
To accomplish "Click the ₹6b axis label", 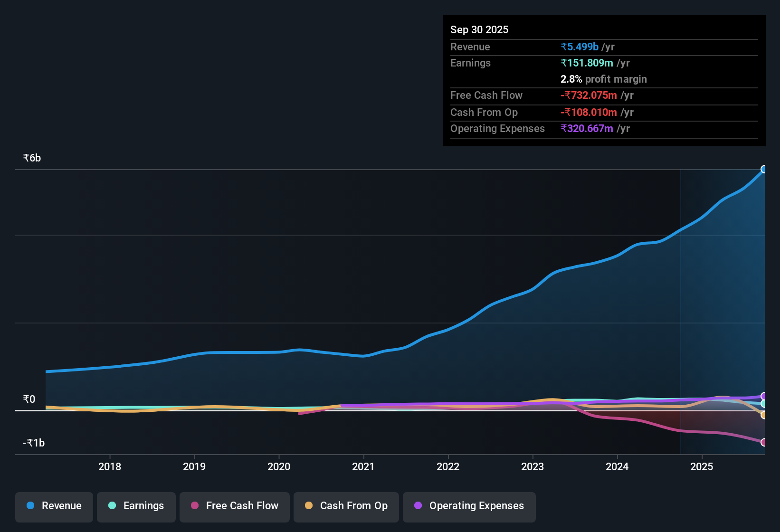I will 31,157.
